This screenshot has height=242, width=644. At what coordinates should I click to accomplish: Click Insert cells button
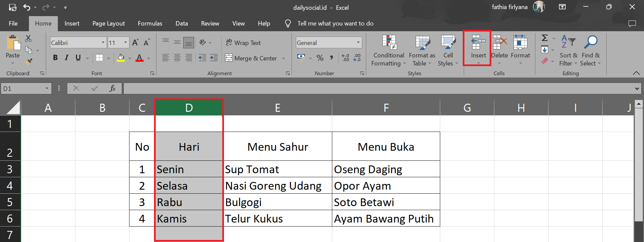(478, 49)
